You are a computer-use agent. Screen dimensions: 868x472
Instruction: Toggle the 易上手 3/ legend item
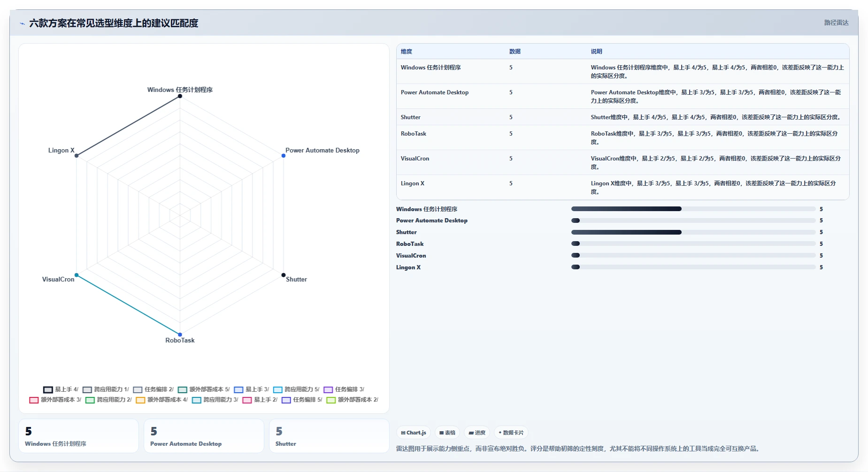click(x=251, y=389)
